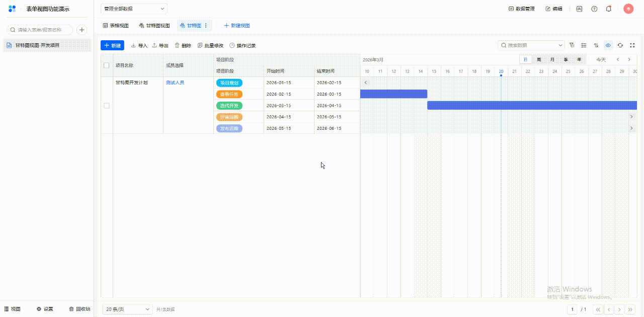Image resolution: width=644 pixels, height=317 pixels.
Task: Switch to the 表格视图 tab
Action: tap(116, 26)
